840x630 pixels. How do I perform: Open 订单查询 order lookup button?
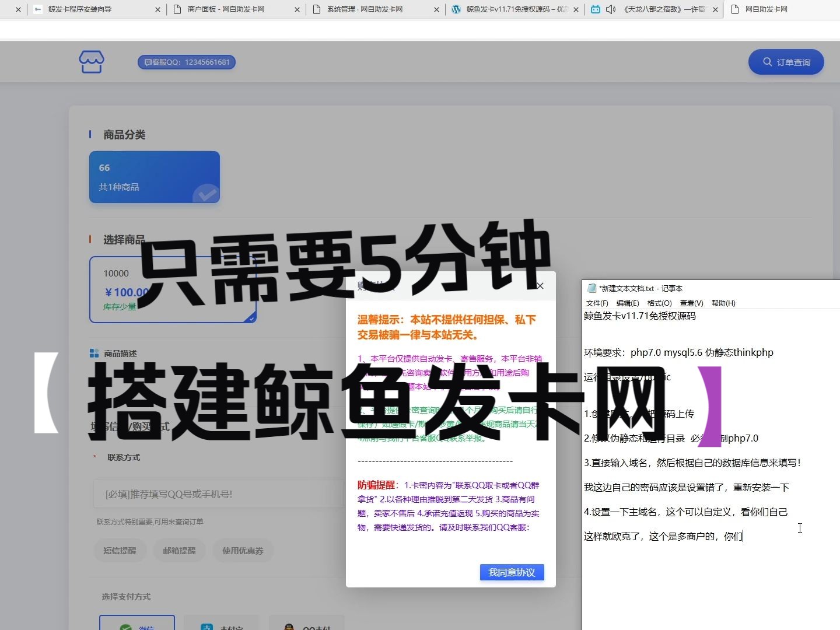786,62
